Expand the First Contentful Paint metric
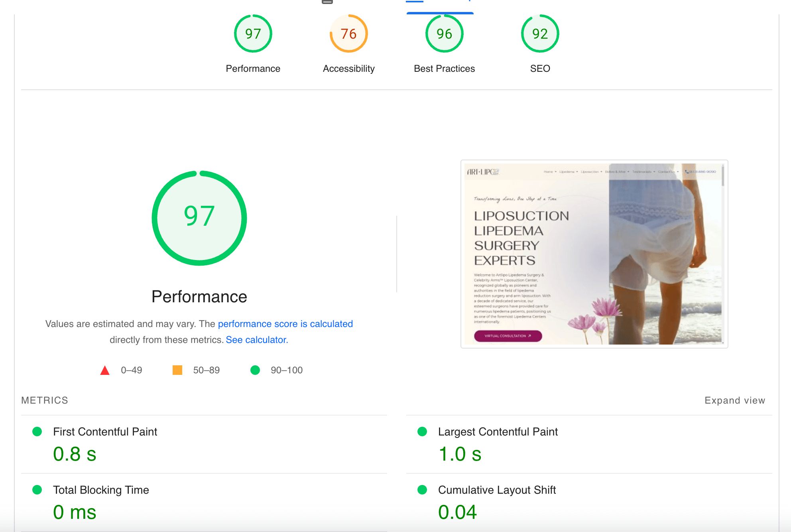791x532 pixels. 105,432
